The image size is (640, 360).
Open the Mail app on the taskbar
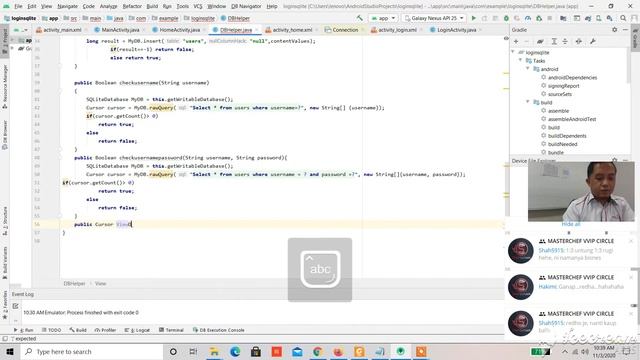297,351
